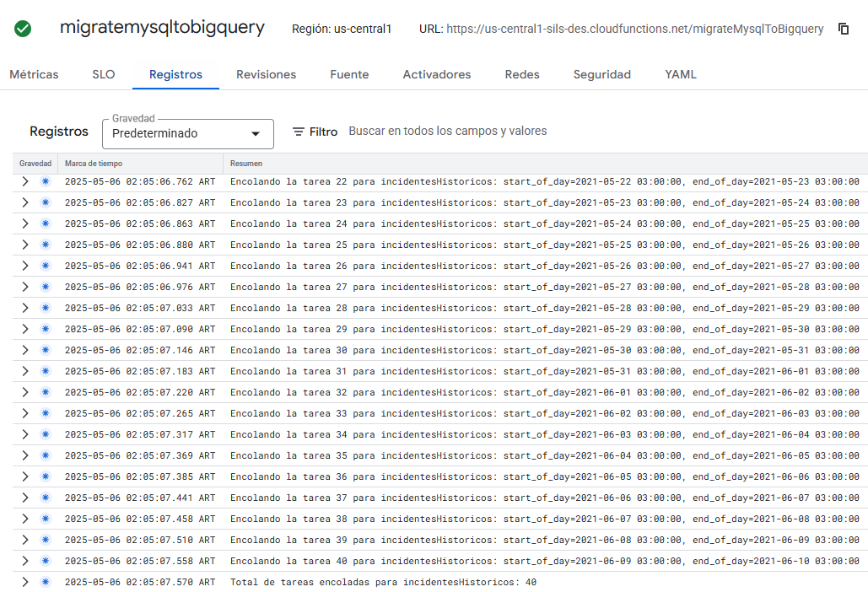868x592 pixels.
Task: Click the info severity icon beside tarea 30 entry
Action: click(x=44, y=350)
